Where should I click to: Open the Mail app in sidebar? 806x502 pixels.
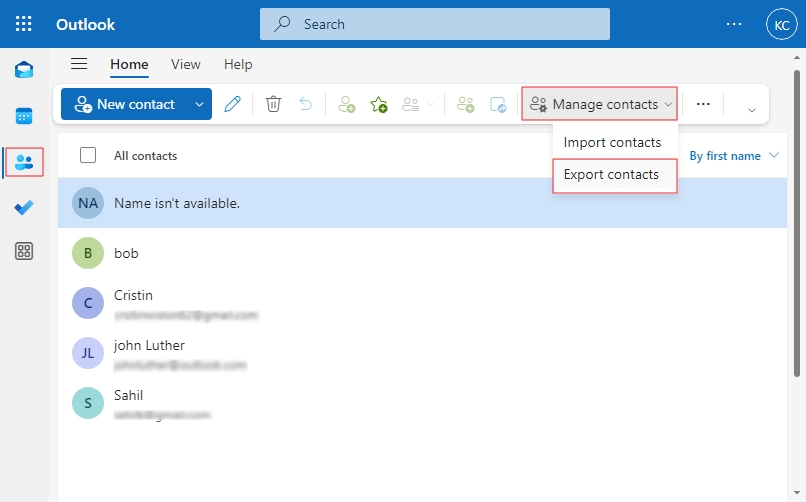pyautogui.click(x=24, y=69)
